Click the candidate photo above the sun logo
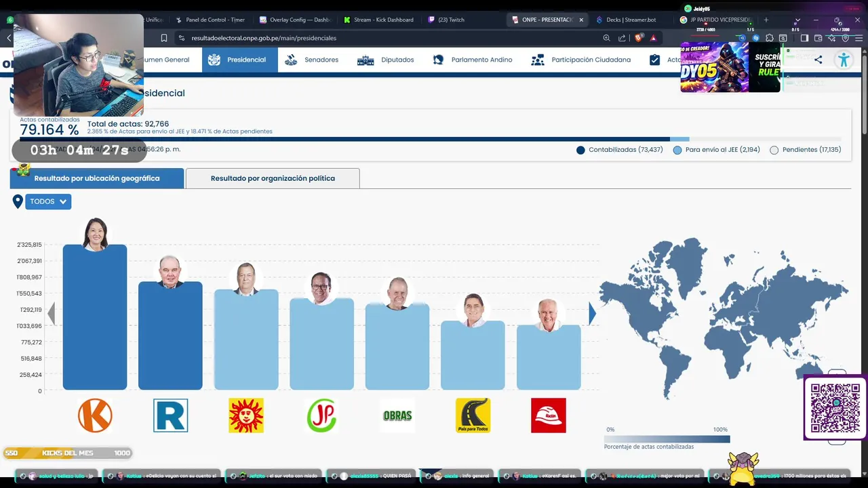The width and height of the screenshot is (868, 488). tap(246, 279)
